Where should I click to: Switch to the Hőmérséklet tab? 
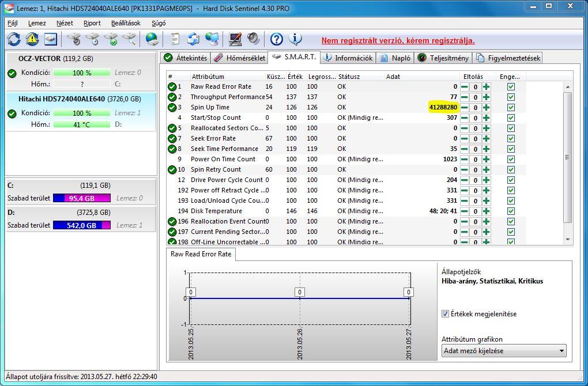point(239,58)
